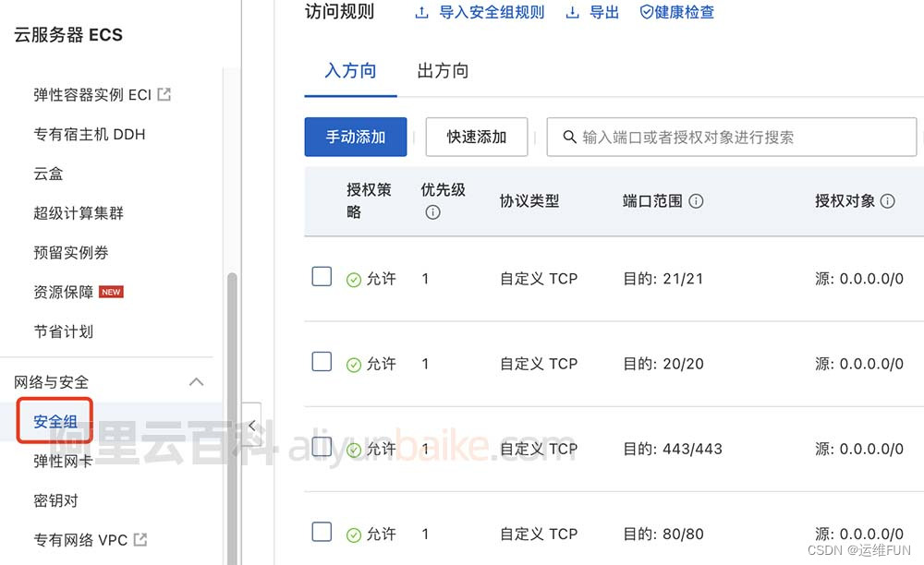924x565 pixels.
Task: Select the 入方向 tab
Action: [x=350, y=71]
